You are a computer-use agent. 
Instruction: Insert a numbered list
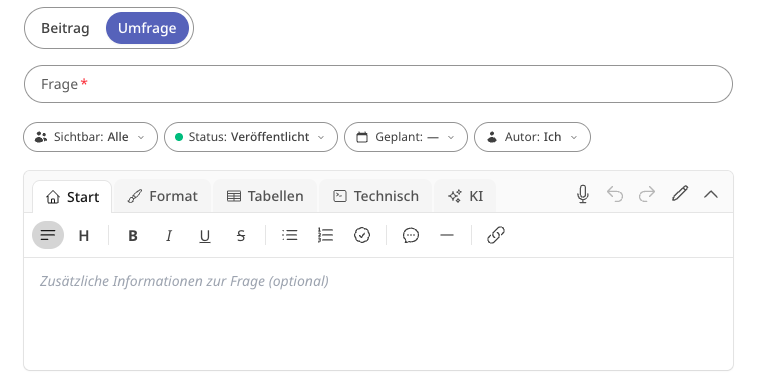click(326, 235)
